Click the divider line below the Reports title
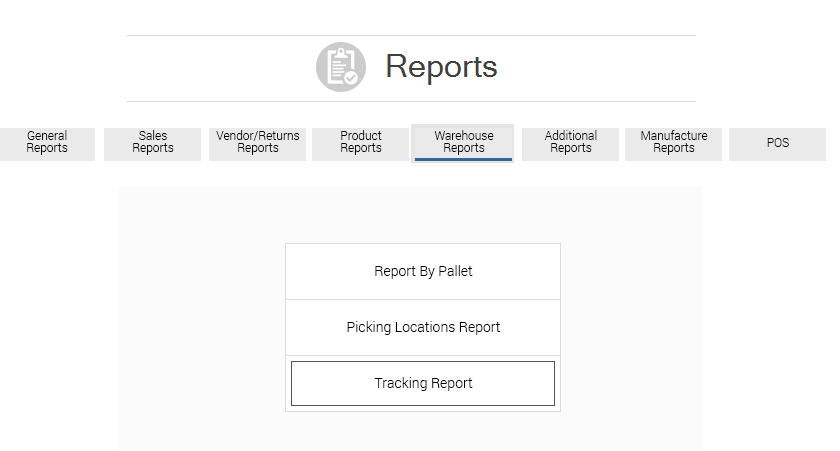Screen dimensions: 840x451 (411, 101)
